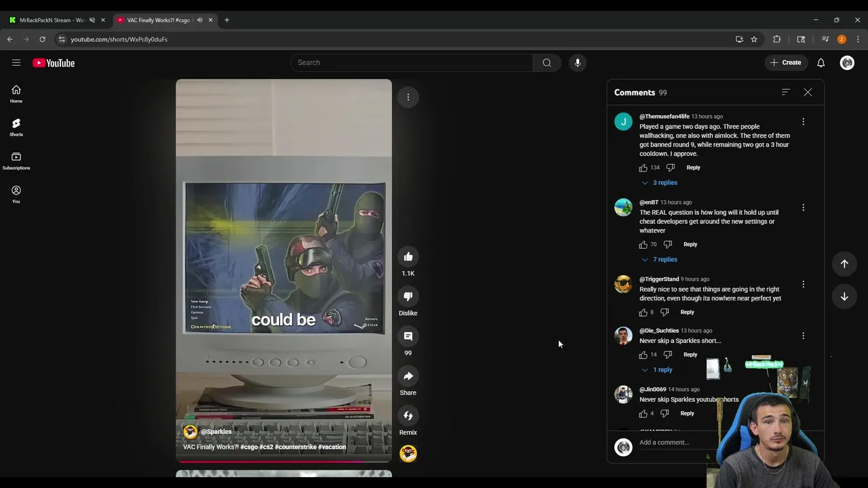Start voice search with the microphone
Image resolution: width=868 pixels, height=488 pixels.
click(578, 62)
